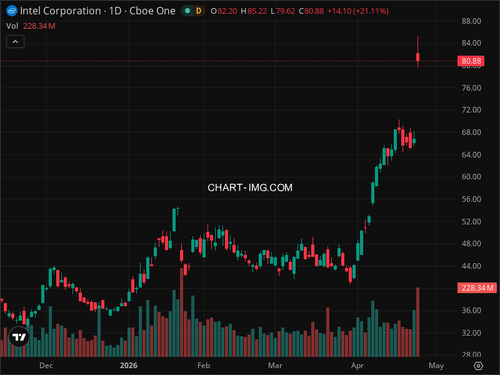Image resolution: width=500 pixels, height=375 pixels.
Task: Open chart settings gear icon
Action: point(478,366)
